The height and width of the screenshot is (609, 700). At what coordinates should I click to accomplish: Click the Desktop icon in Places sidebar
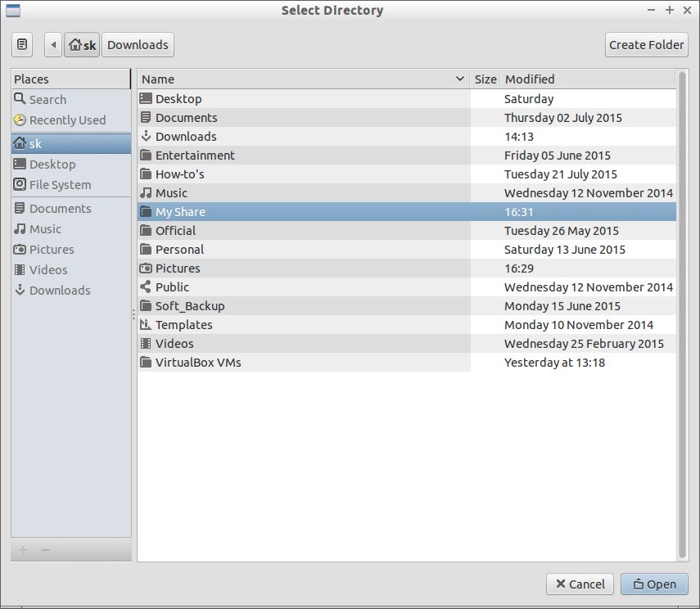(x=20, y=164)
